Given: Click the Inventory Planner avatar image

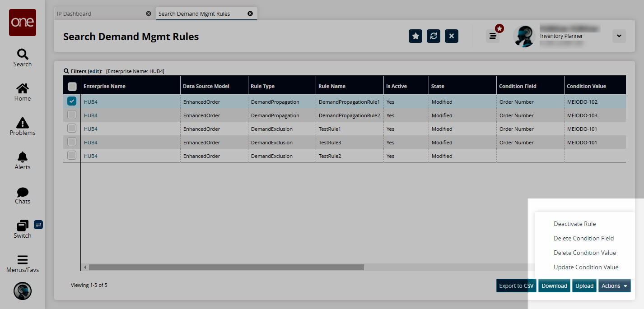Looking at the screenshot, I should tap(524, 36).
